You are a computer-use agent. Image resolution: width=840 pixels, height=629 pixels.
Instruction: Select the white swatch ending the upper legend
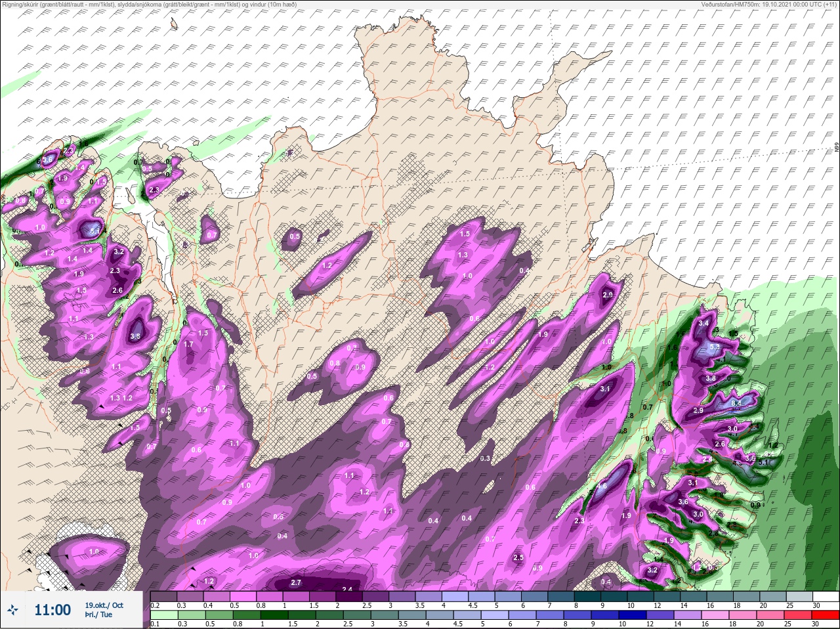coord(825,597)
